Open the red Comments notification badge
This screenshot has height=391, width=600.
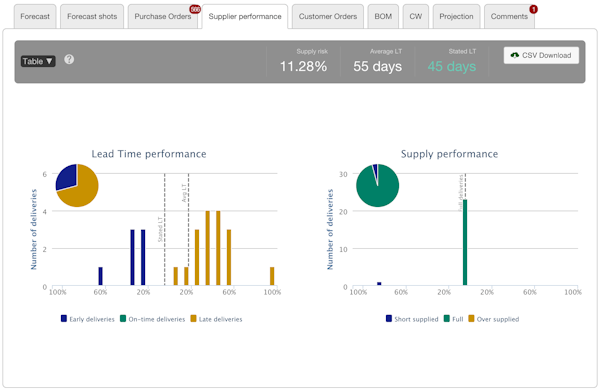pos(533,9)
